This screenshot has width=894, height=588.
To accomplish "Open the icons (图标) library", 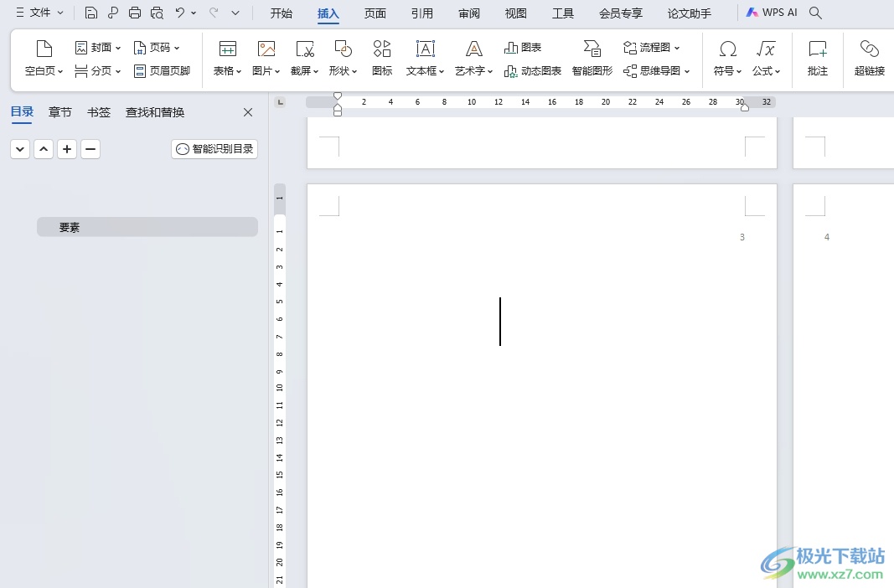I will tap(382, 58).
